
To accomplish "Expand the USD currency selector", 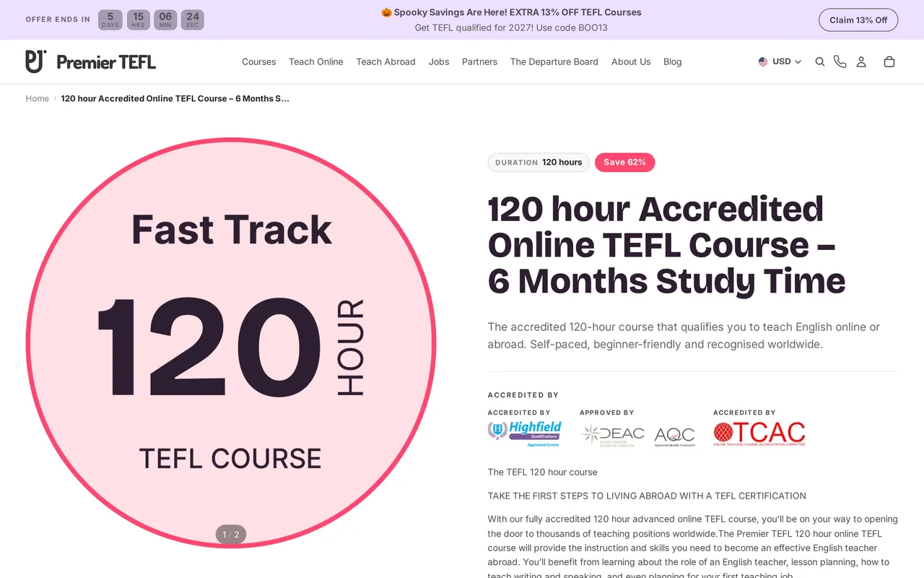I will (x=780, y=62).
